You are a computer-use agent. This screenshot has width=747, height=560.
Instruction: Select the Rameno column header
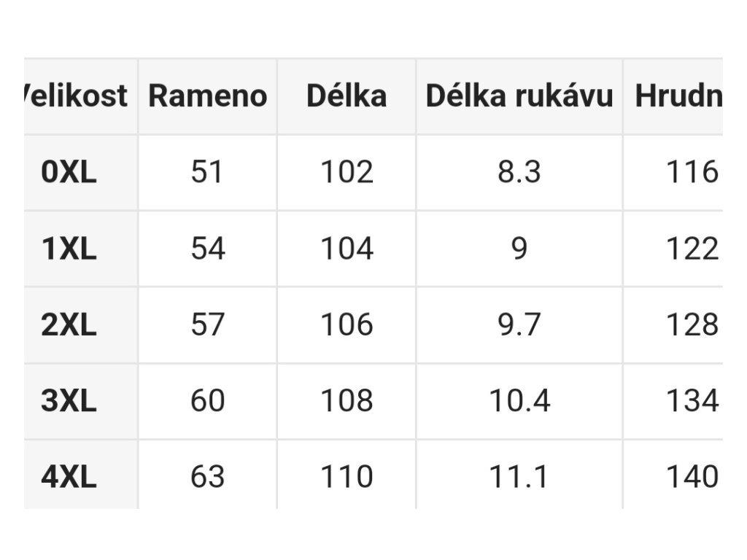[208, 96]
